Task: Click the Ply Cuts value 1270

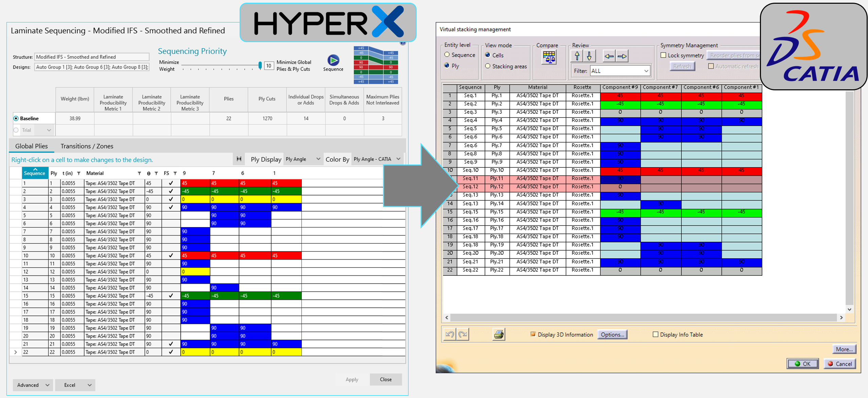Action: point(267,119)
